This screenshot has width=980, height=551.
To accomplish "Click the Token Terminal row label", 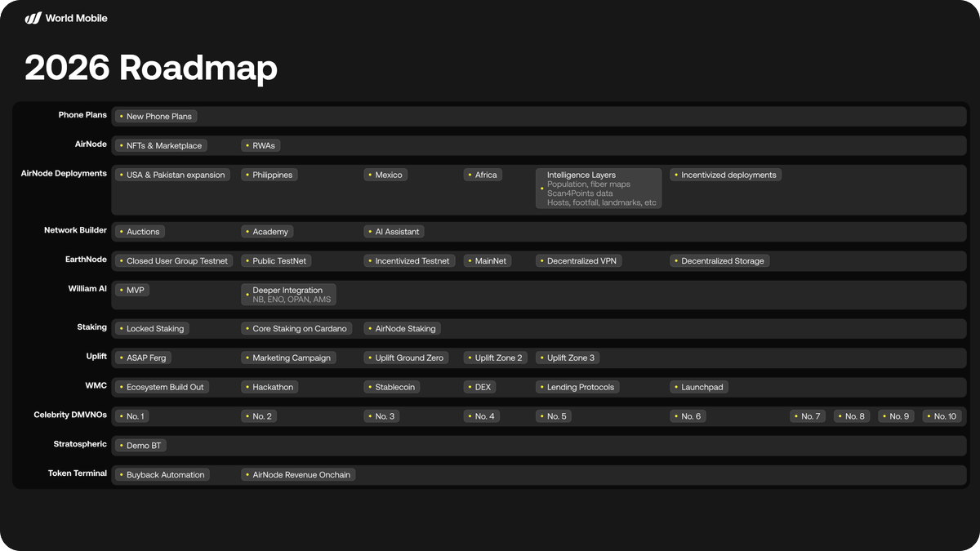I will point(78,473).
